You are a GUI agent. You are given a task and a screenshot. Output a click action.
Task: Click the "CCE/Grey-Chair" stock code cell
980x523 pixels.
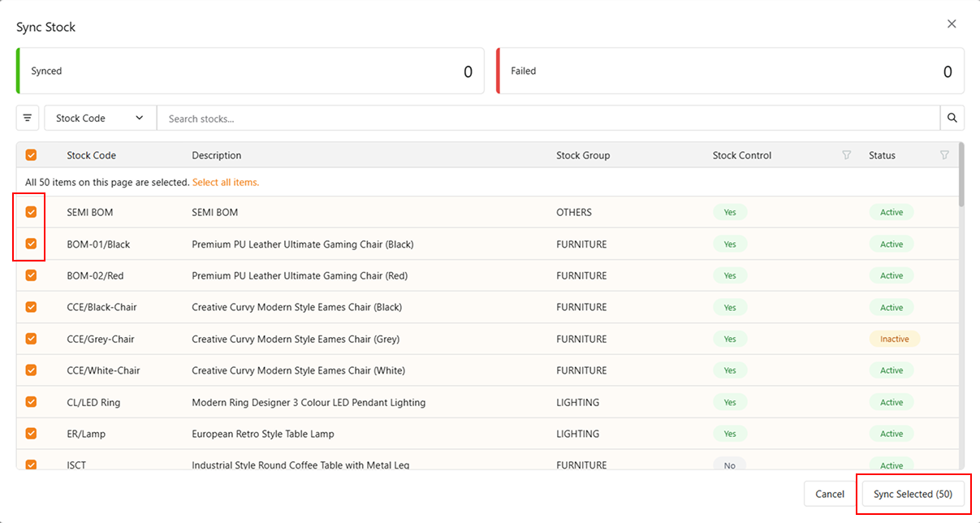coord(101,339)
